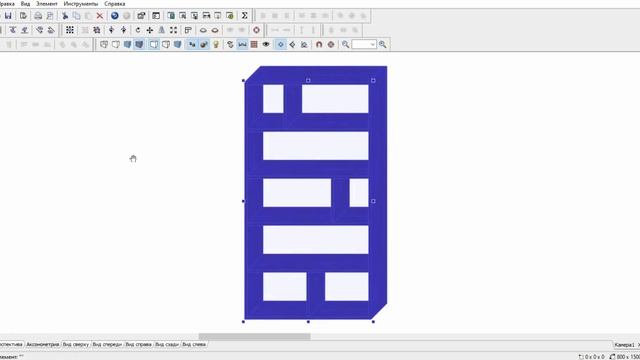Image resolution: width=640 pixels, height=360 pixels.
Task: Open the Вид menu
Action: pyautogui.click(x=25, y=4)
